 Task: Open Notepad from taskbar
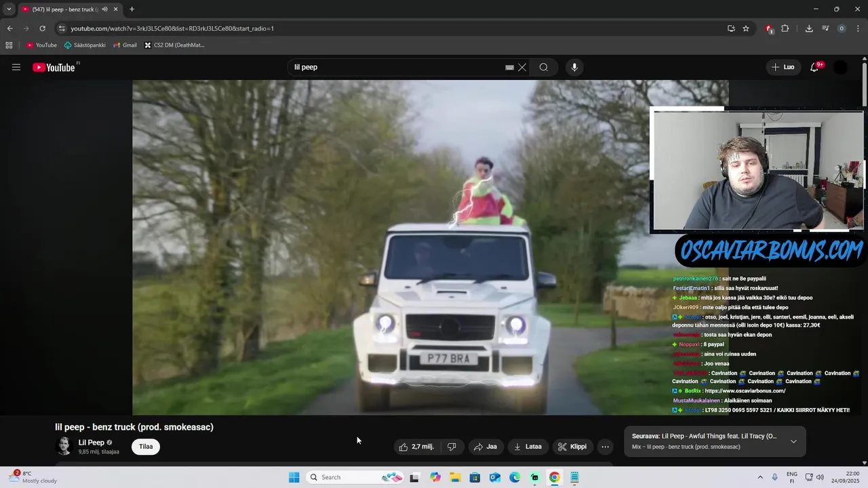coord(574,477)
